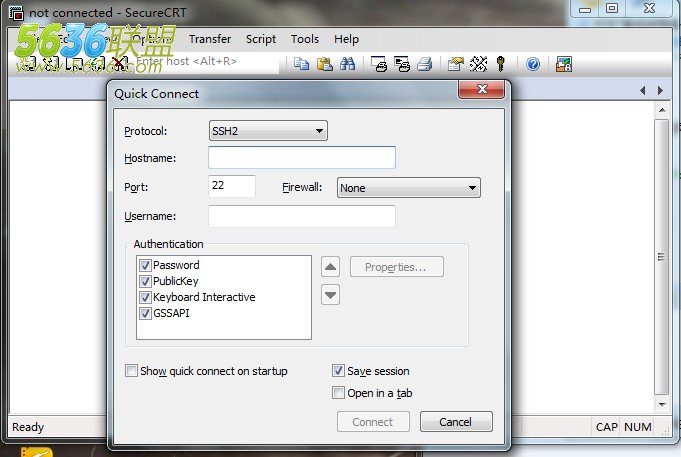The height and width of the screenshot is (457, 681).
Task: Open the Tools menu
Action: (x=305, y=39)
